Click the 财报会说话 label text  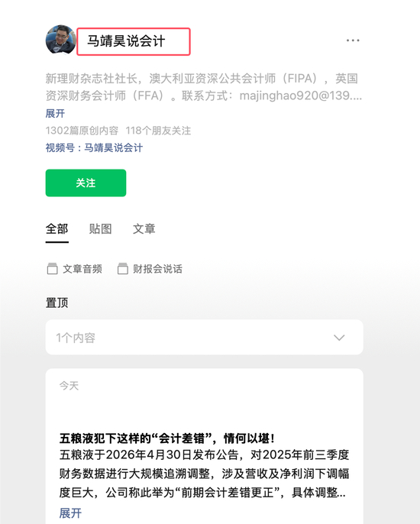(158, 269)
